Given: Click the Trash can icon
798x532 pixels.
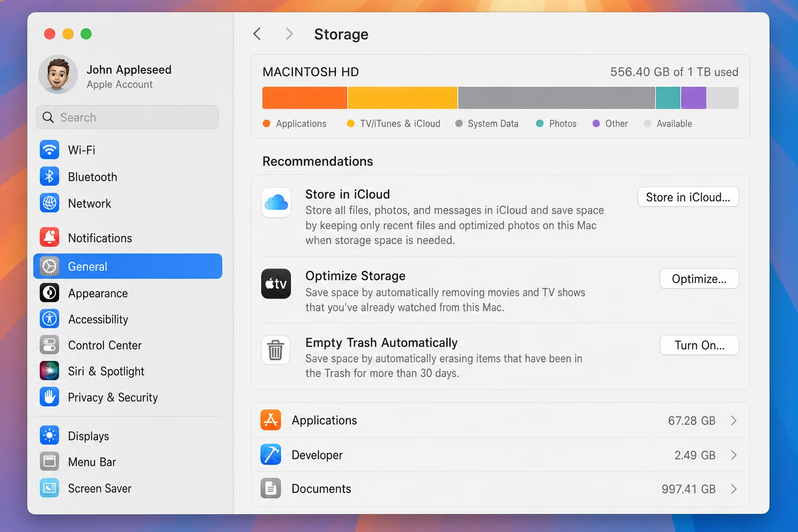Looking at the screenshot, I should [275, 350].
